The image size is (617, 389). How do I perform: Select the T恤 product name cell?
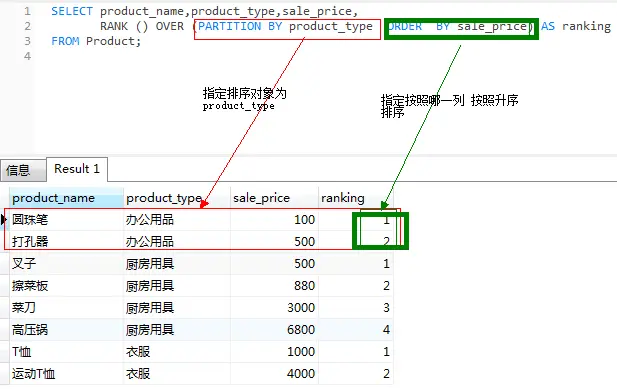pyautogui.click(x=66, y=352)
